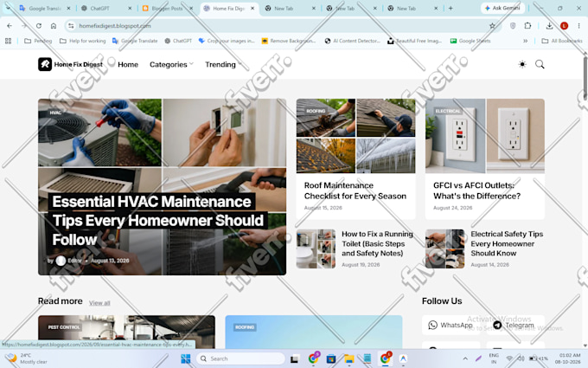Open the Google Translate bookmark
The image size is (588, 368).
(x=135, y=41)
